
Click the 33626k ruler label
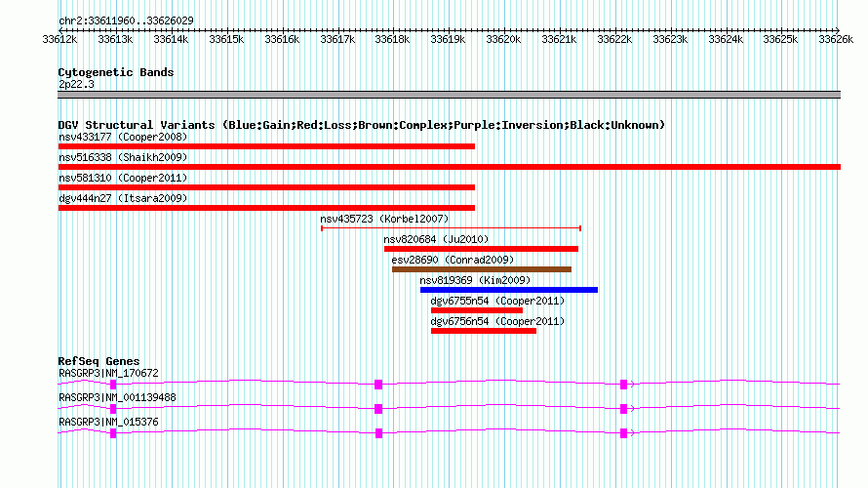coord(836,39)
